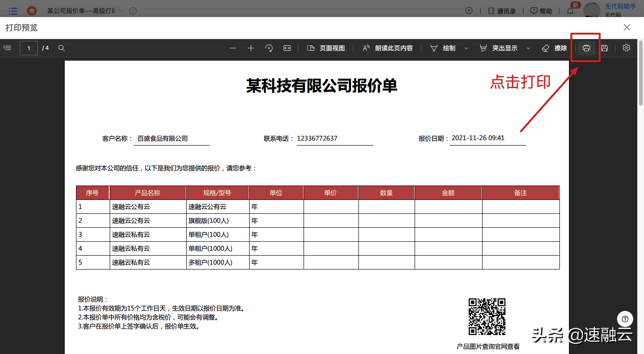Zoom out with the minus icon
Viewport: 644px width, 354px height.
(233, 48)
